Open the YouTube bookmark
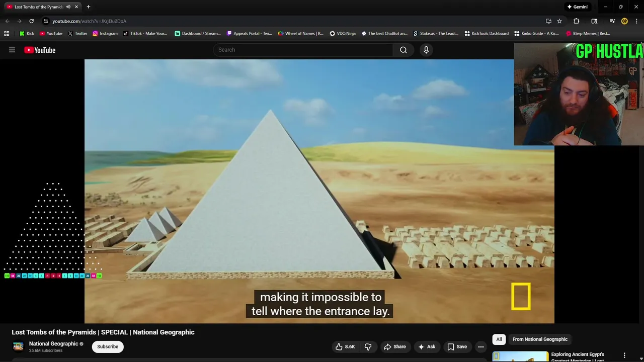Screen dimensions: 644x362 pos(51,34)
